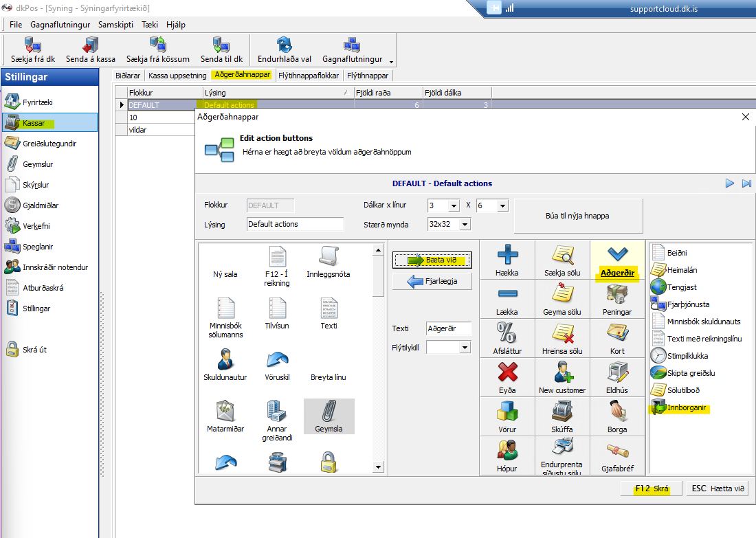Select the Geymsla paperclip action icon
Viewport: 756px width, 538px height.
pyautogui.click(x=329, y=412)
